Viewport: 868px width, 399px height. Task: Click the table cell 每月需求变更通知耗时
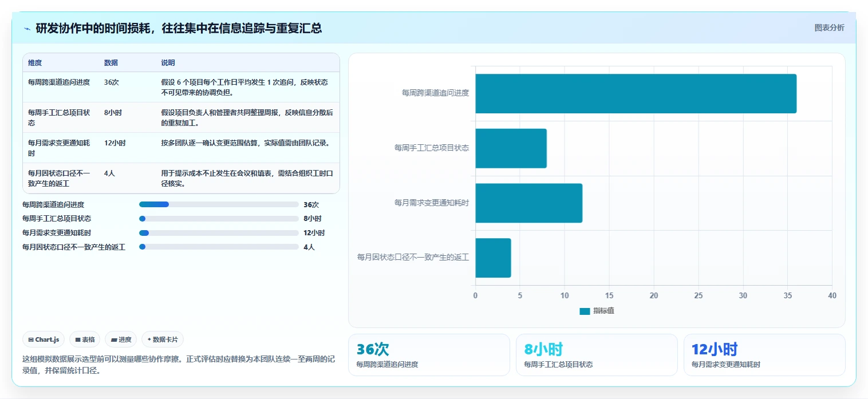click(60, 148)
